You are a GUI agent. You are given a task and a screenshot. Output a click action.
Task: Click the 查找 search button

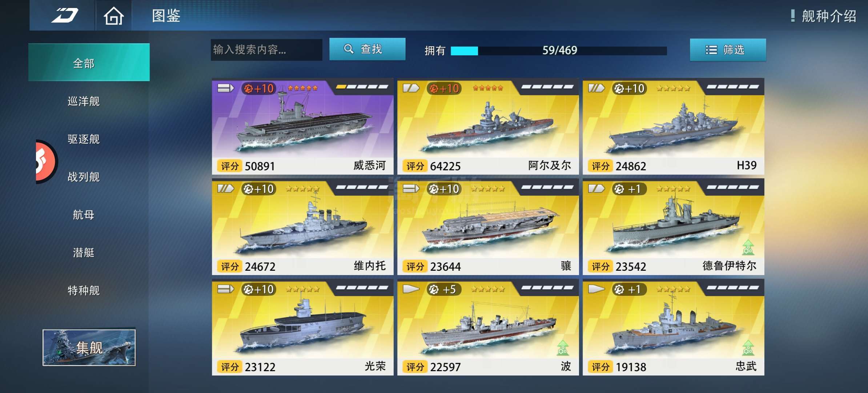367,49
